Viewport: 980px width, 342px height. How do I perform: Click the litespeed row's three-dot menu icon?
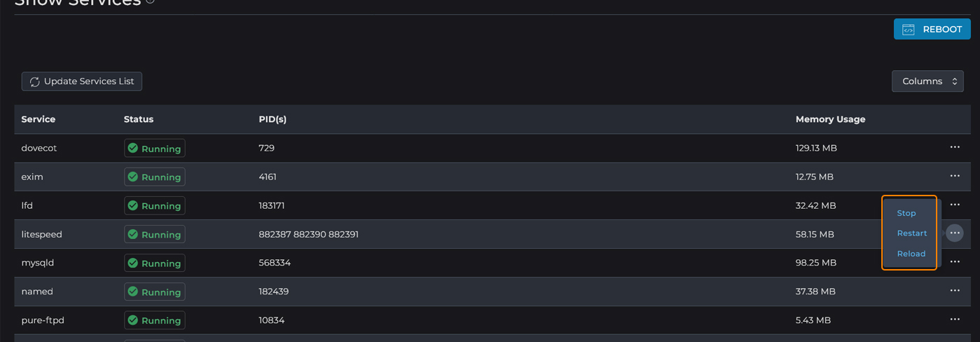(x=954, y=233)
